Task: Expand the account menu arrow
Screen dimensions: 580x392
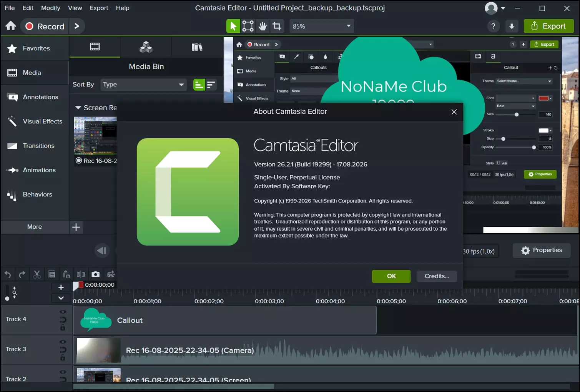Action: (503, 8)
